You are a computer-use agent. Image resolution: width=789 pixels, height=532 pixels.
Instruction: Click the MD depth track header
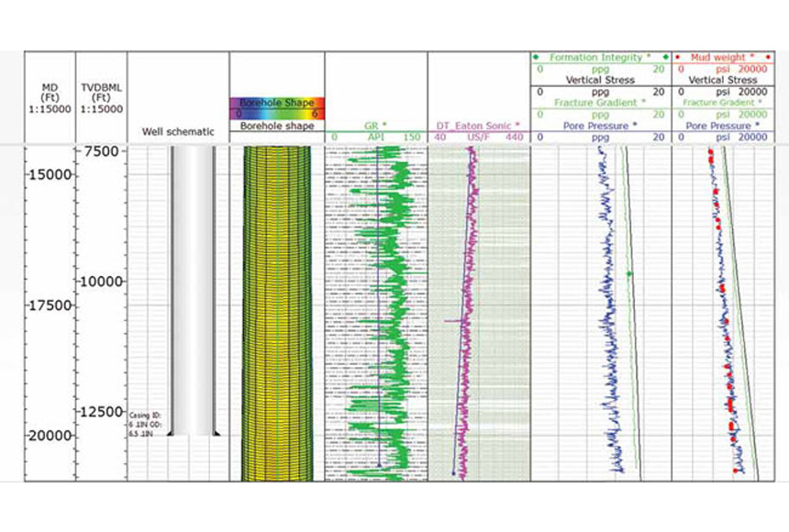(x=50, y=96)
